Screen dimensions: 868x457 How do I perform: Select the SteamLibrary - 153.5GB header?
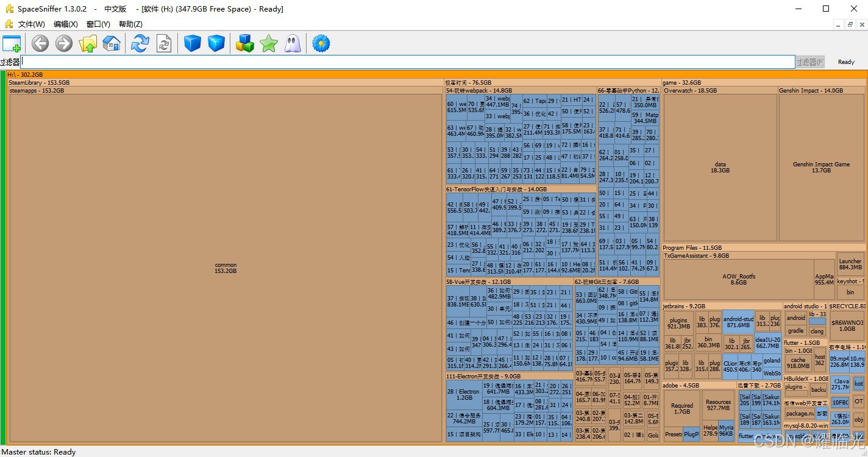pyautogui.click(x=225, y=82)
